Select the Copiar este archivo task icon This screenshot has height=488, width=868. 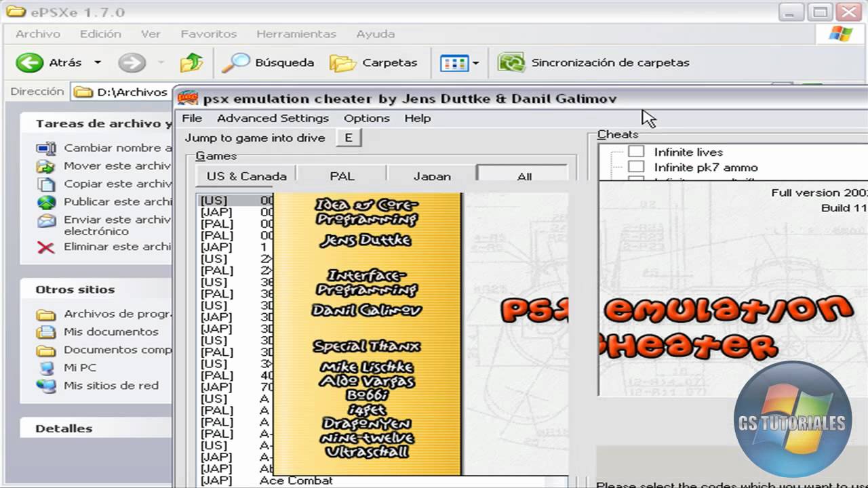tap(46, 184)
